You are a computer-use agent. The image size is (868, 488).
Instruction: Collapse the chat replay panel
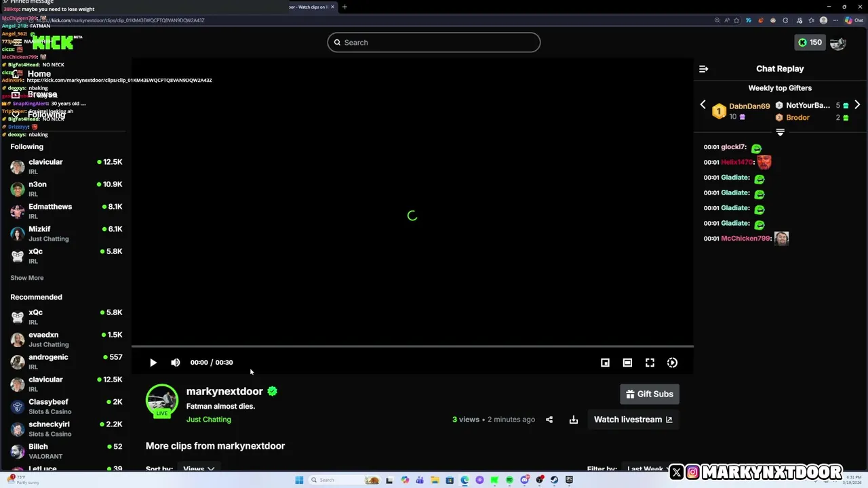click(x=703, y=68)
